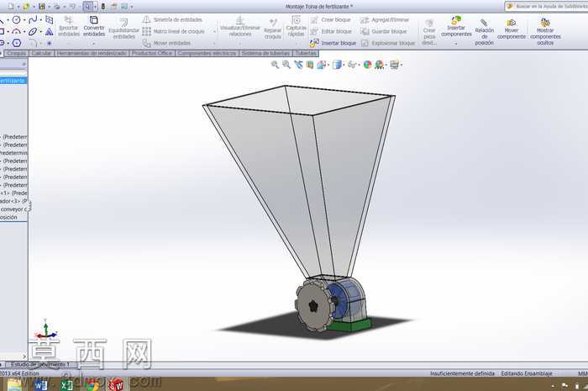
Task: Open Productos Office tab
Action: click(152, 53)
